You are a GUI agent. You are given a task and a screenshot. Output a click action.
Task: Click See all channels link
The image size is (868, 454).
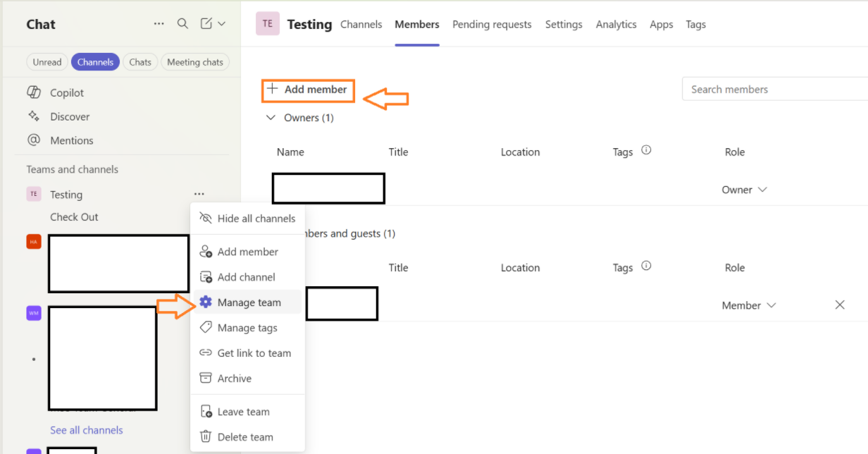(87, 430)
